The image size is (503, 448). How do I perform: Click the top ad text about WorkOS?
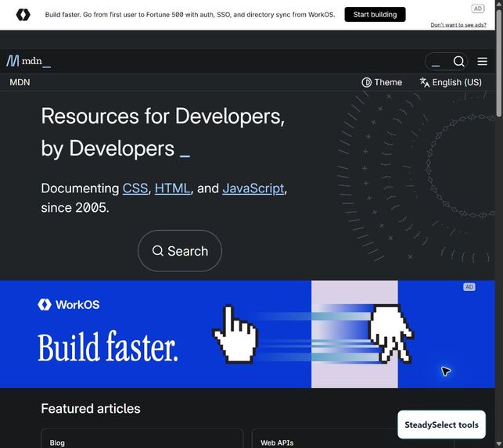pyautogui.click(x=190, y=15)
